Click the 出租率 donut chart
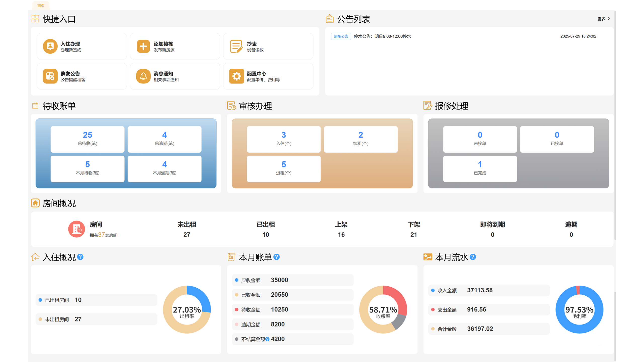The width and height of the screenshot is (644, 362). click(187, 309)
